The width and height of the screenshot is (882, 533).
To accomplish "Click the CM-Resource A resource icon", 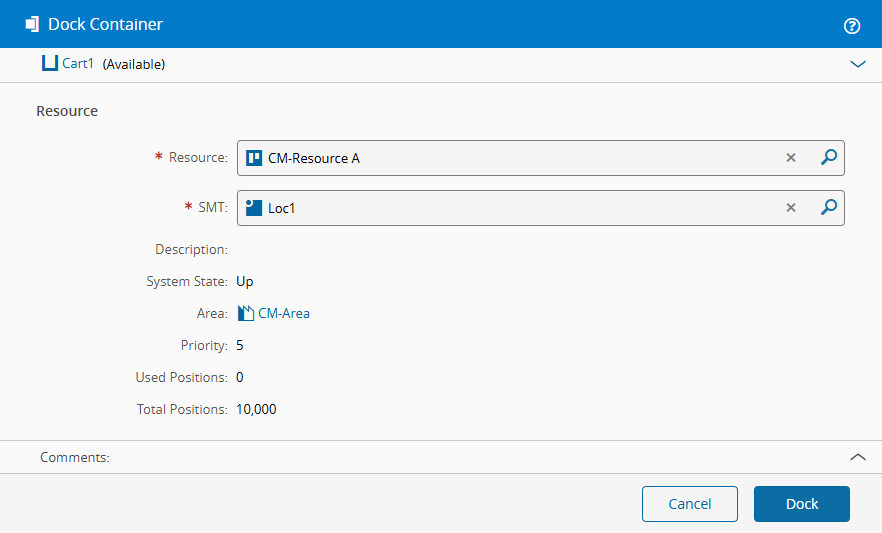I will pyautogui.click(x=254, y=158).
